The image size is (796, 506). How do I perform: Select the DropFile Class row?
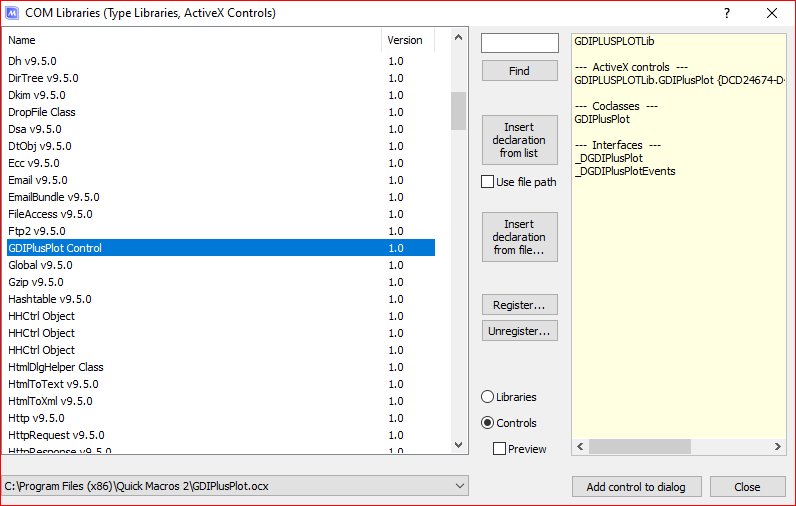pos(221,112)
